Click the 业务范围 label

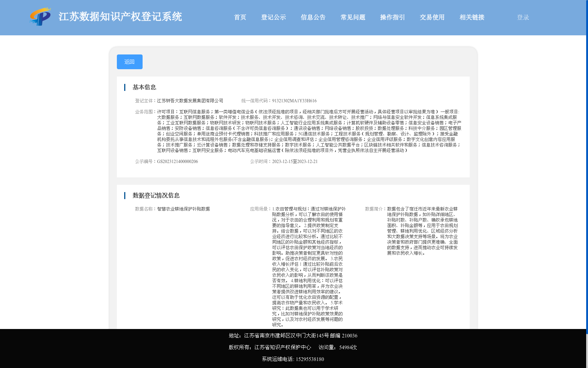(x=146, y=112)
